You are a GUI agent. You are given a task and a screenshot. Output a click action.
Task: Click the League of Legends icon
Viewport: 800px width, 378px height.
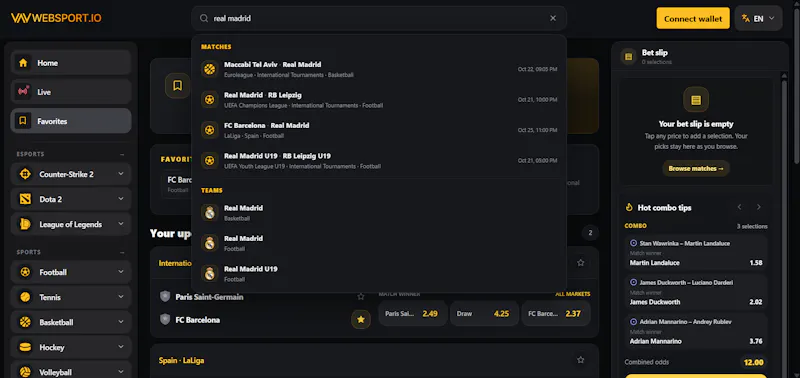point(25,224)
